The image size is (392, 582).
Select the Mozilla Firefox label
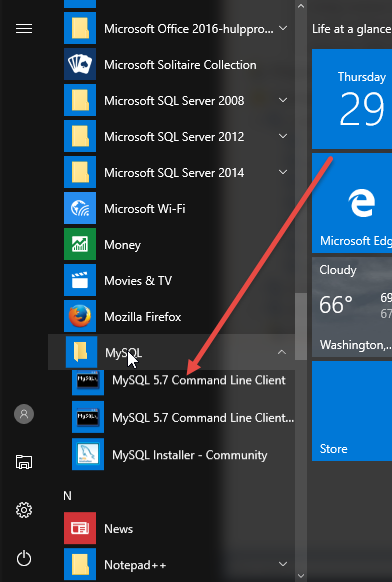pyautogui.click(x=143, y=317)
